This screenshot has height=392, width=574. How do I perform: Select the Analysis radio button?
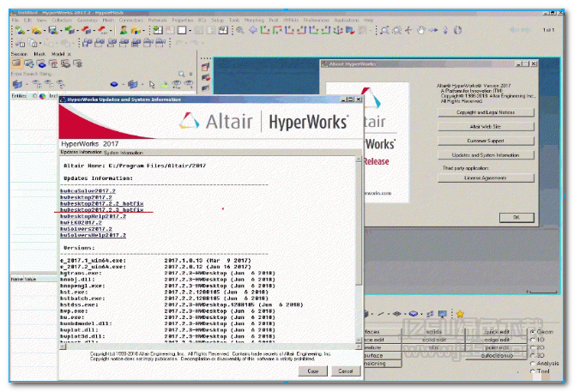click(x=533, y=364)
